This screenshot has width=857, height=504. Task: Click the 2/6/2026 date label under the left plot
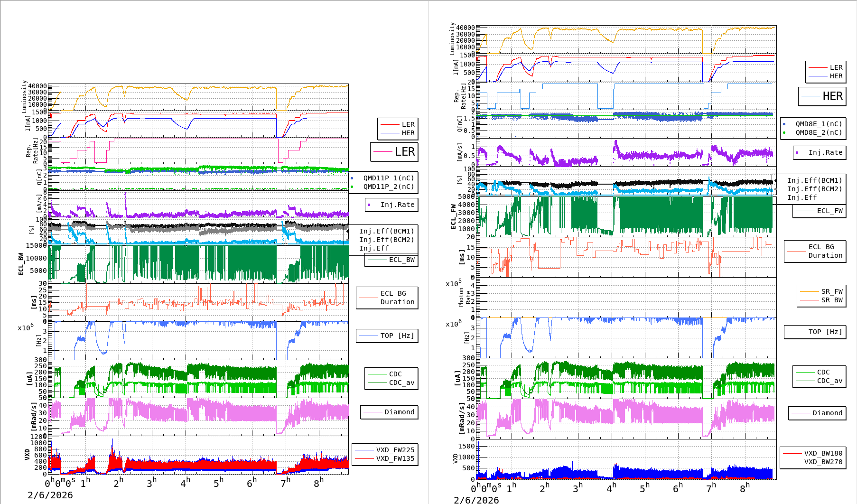[x=50, y=495]
